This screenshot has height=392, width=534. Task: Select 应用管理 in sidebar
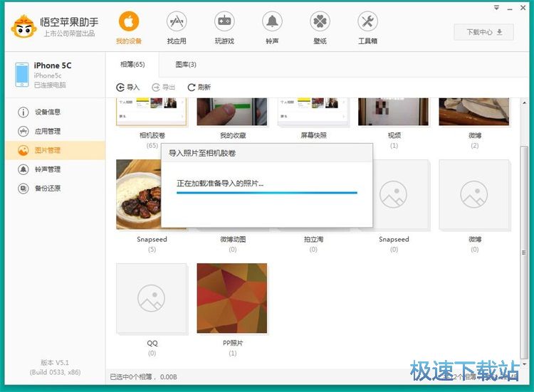pyautogui.click(x=55, y=131)
